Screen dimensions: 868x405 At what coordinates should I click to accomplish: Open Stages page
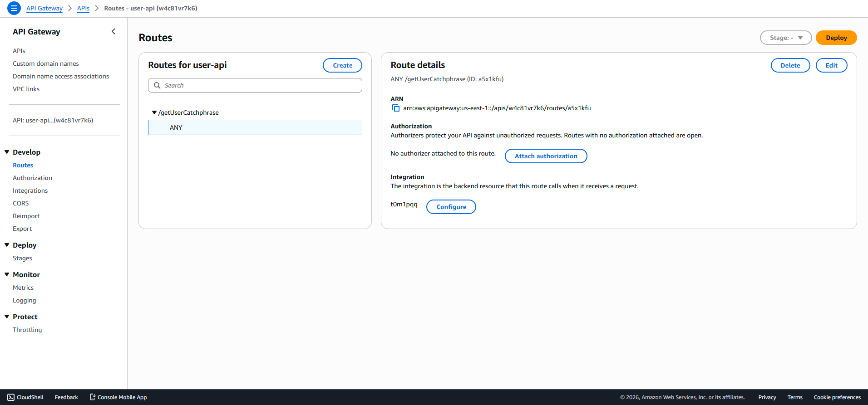pyautogui.click(x=22, y=258)
